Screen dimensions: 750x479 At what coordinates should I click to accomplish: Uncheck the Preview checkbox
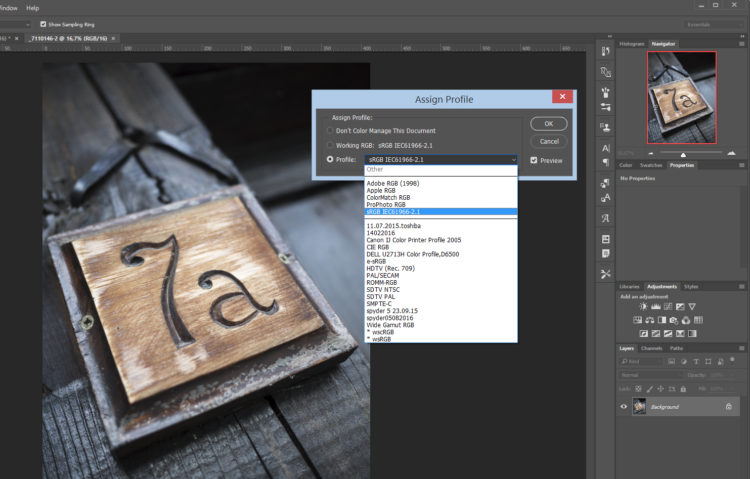coord(535,160)
